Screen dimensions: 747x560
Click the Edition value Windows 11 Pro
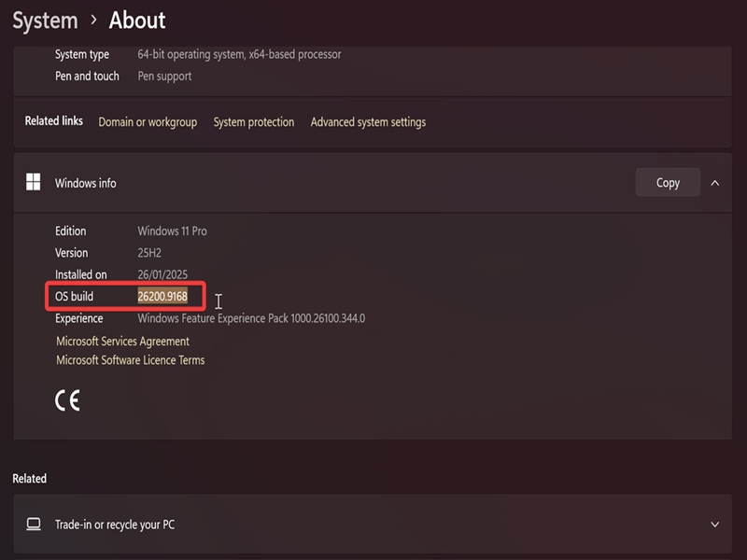172,231
